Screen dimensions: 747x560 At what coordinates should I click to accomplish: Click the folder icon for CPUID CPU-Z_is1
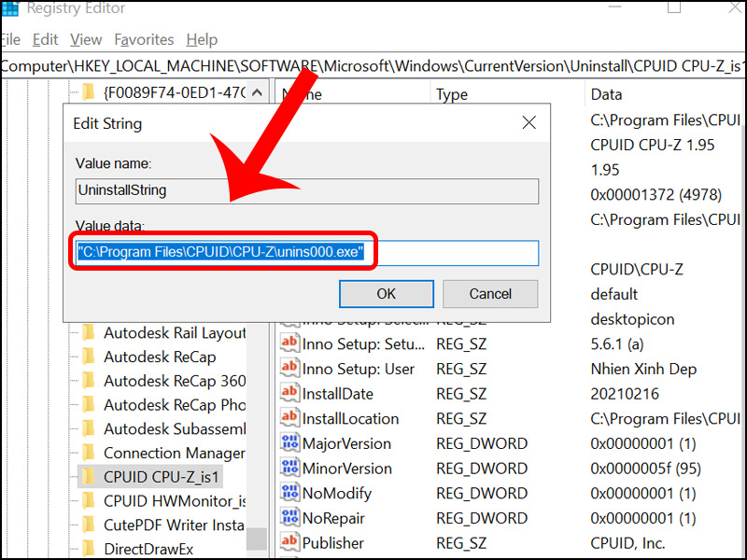point(87,477)
